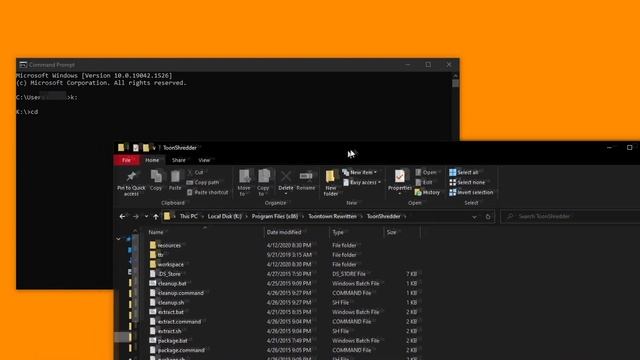Click Select none

(x=467, y=182)
